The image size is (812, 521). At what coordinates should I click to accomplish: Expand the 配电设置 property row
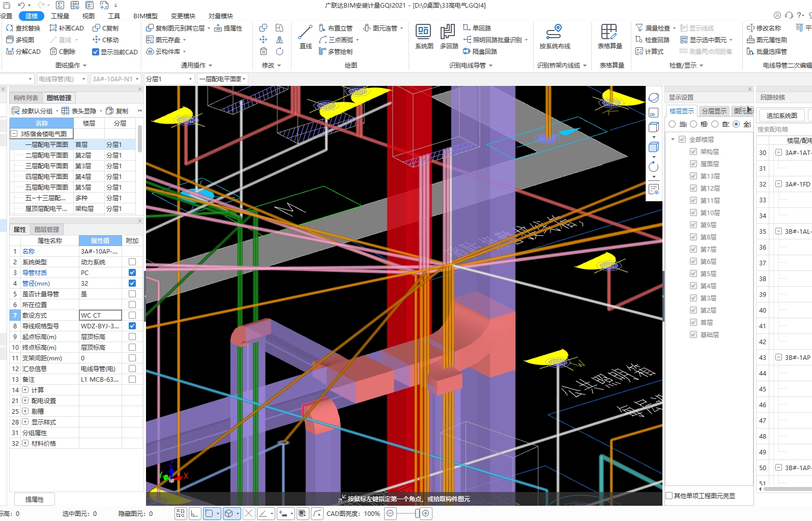pyautogui.click(x=25, y=401)
